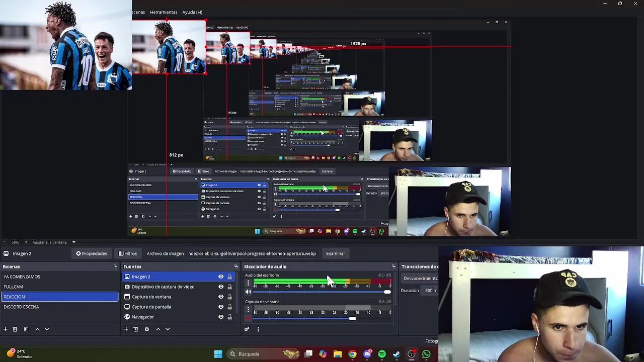The image size is (644, 362).
Task: Hide the Navegador source
Action: pos(221,317)
